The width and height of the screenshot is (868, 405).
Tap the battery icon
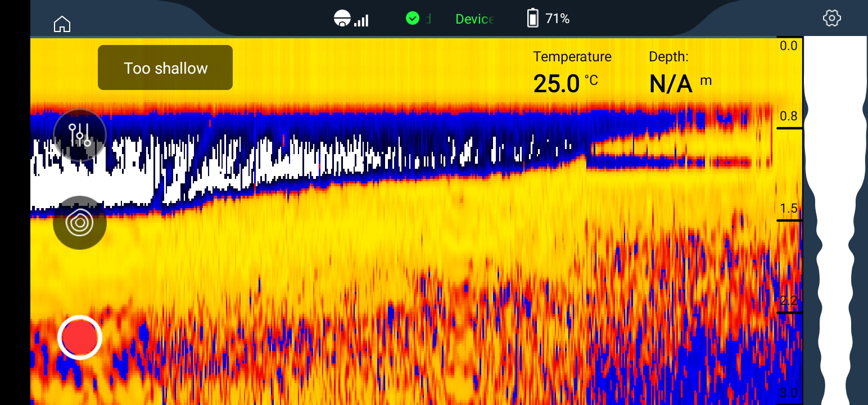click(532, 19)
